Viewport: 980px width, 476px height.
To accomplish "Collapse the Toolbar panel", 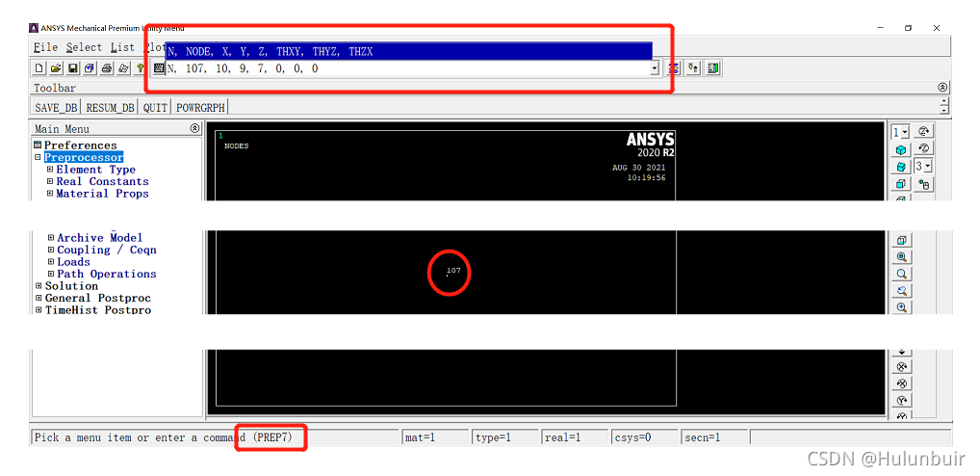I will click(942, 88).
